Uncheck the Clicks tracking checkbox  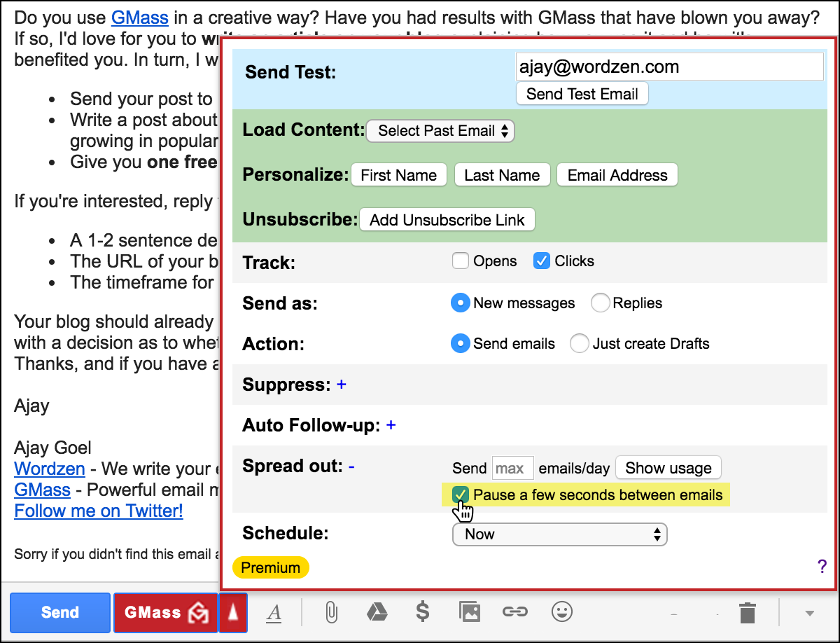pyautogui.click(x=541, y=261)
